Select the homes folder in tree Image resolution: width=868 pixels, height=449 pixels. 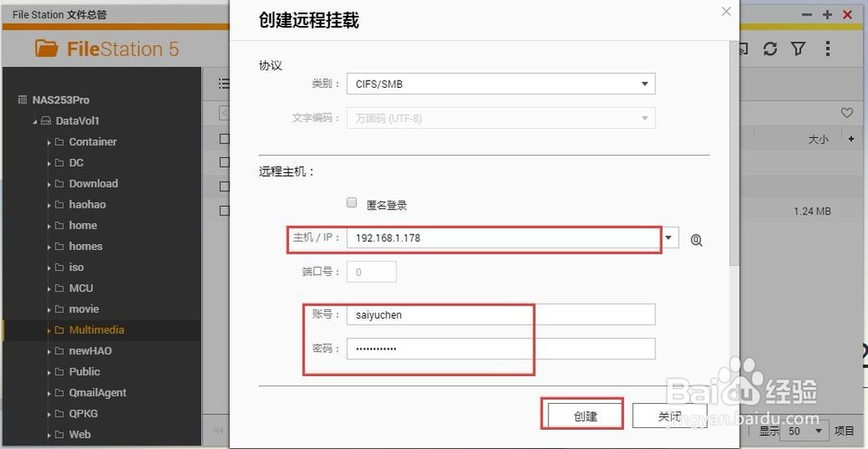86,247
